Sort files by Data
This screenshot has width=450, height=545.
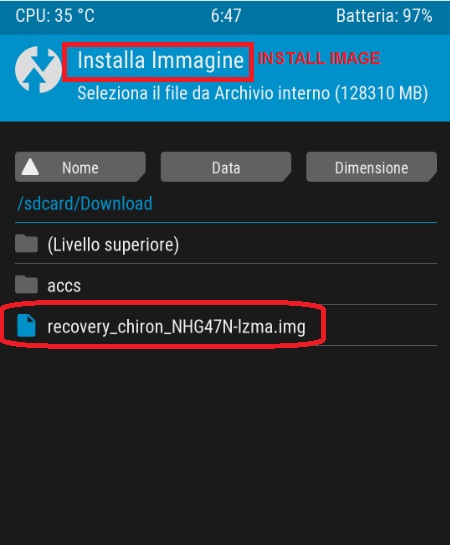pos(226,167)
